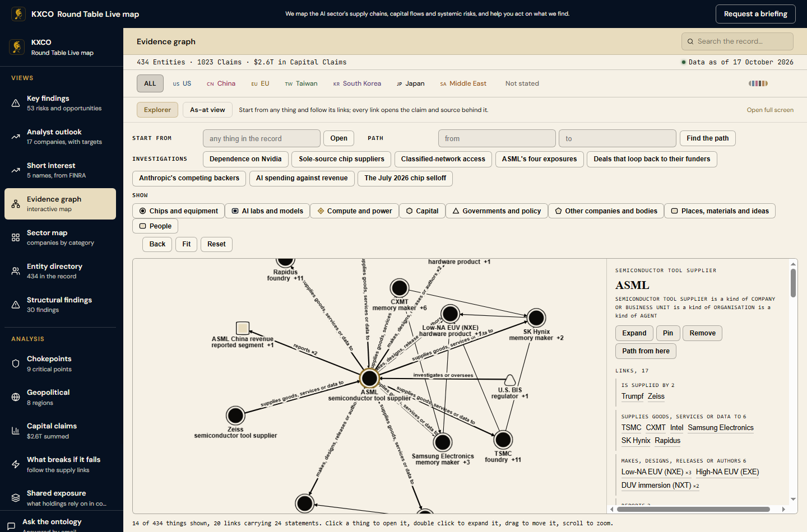Select the ASML China revenue square node
The height and width of the screenshot is (532, 807).
click(x=243, y=328)
